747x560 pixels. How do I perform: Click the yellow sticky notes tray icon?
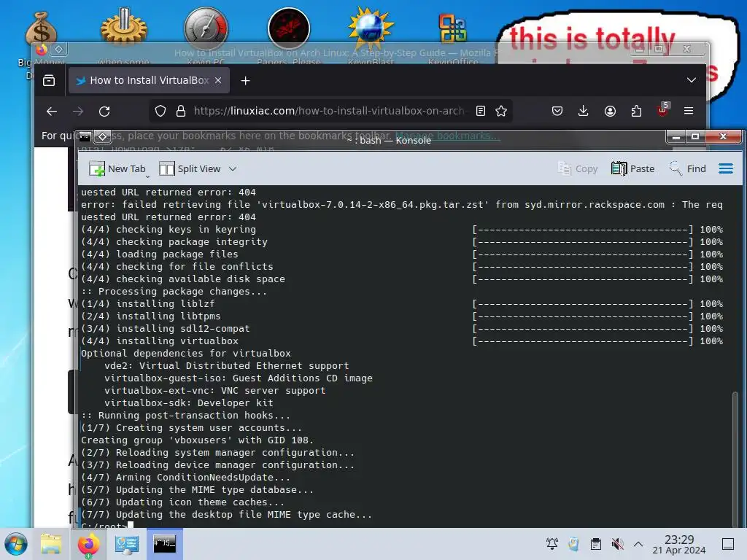pos(573,544)
